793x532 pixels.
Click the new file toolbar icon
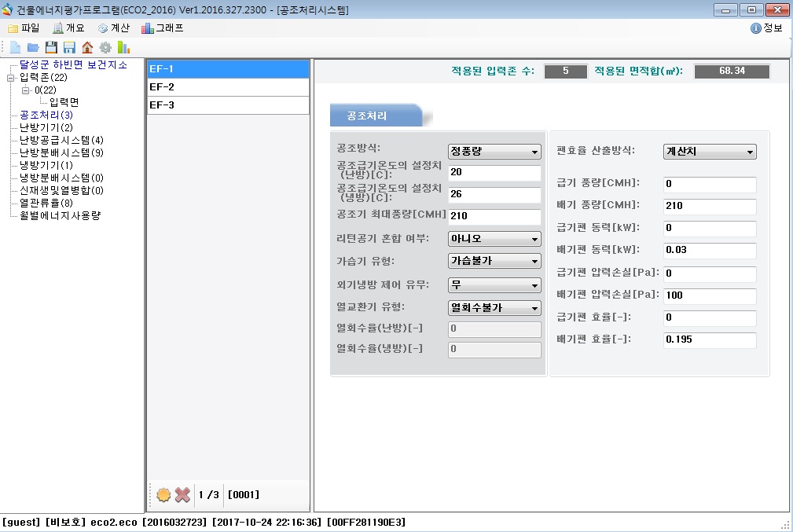(x=15, y=47)
